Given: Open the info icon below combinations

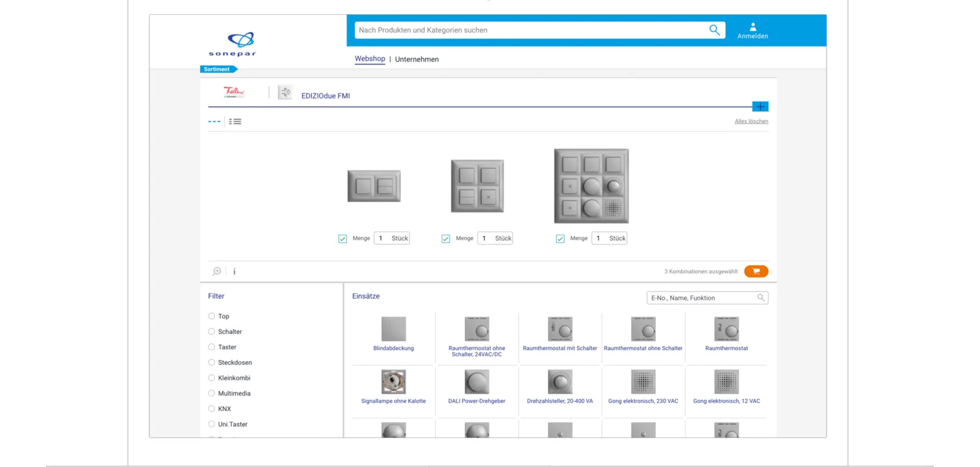Looking at the screenshot, I should (x=234, y=271).
